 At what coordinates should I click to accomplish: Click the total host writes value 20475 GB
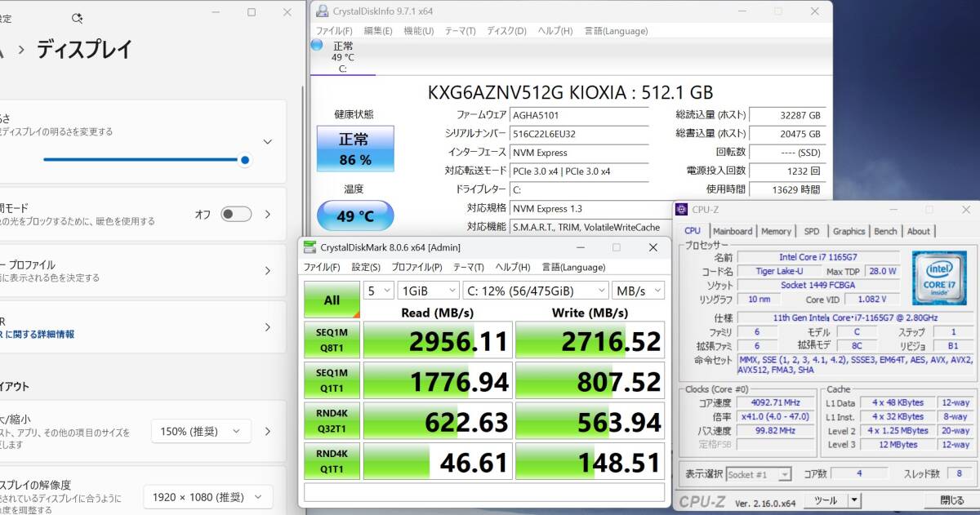tap(787, 134)
